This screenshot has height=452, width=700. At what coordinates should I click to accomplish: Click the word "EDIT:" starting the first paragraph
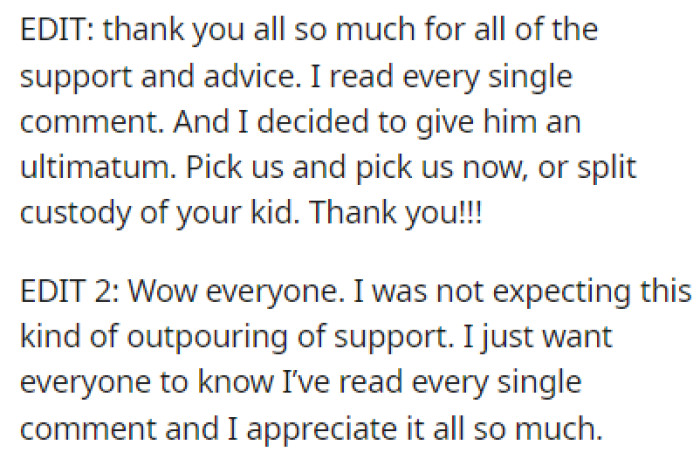point(57,30)
